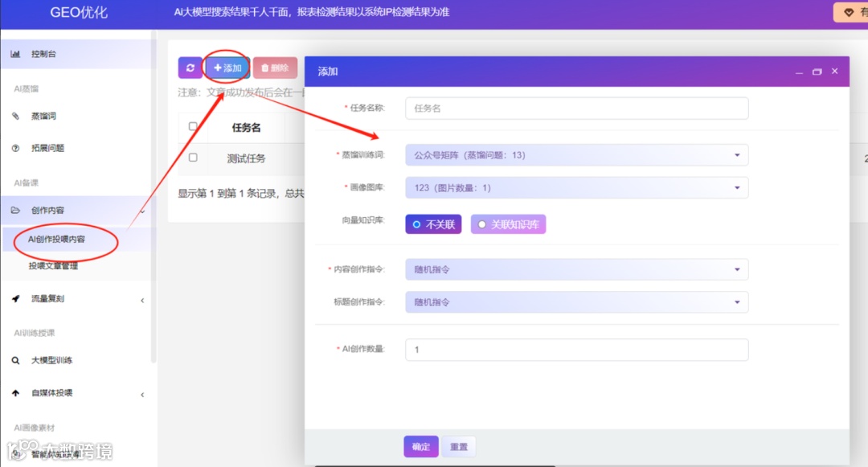Click the 拓展问题 question mark icon
The height and width of the screenshot is (467, 868).
click(15, 148)
